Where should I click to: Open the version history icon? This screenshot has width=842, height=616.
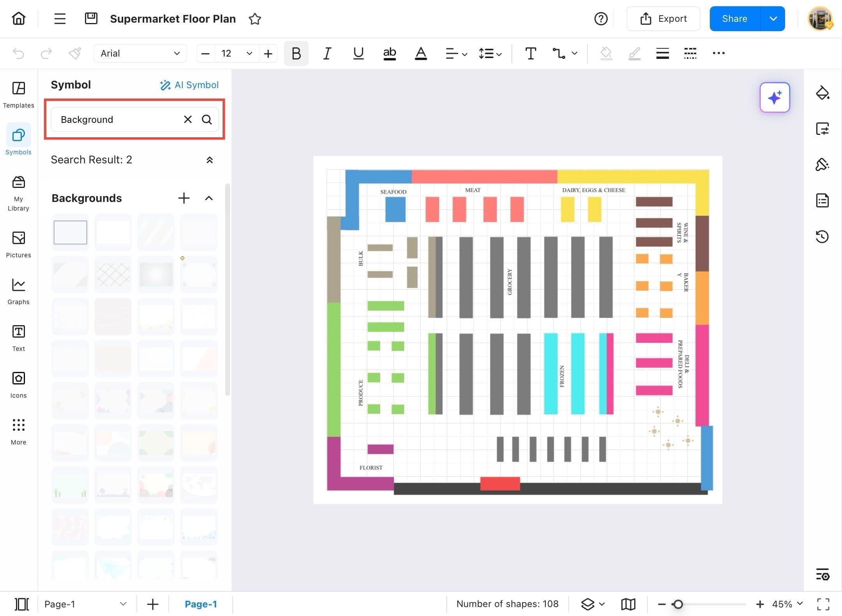[822, 236]
